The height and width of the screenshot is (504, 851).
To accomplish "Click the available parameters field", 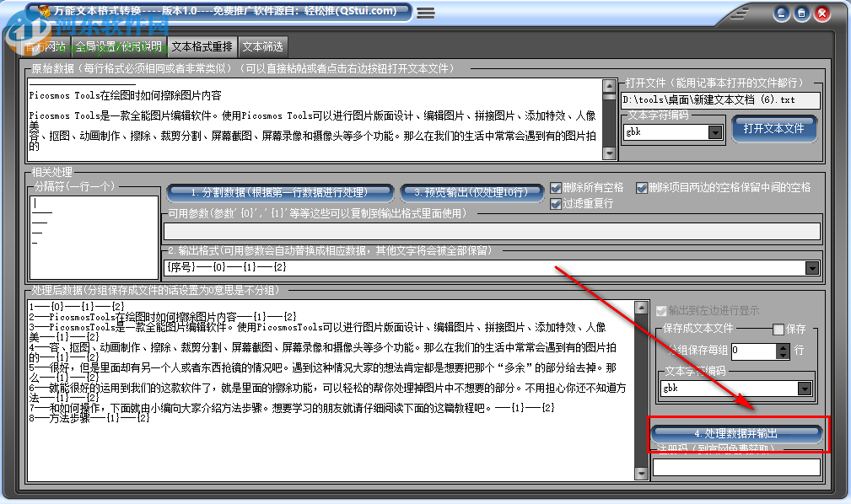I will click(x=492, y=231).
